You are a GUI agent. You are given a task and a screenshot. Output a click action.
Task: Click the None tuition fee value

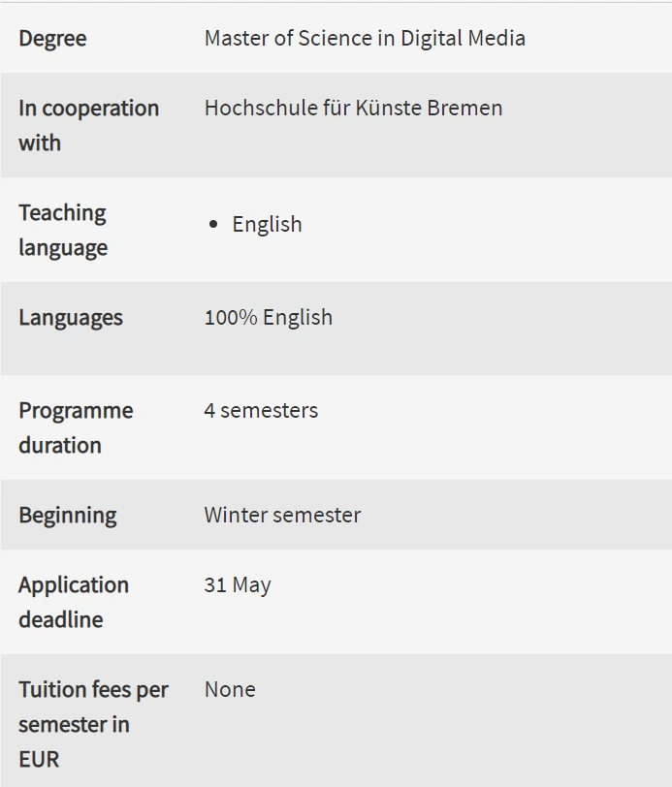point(230,690)
